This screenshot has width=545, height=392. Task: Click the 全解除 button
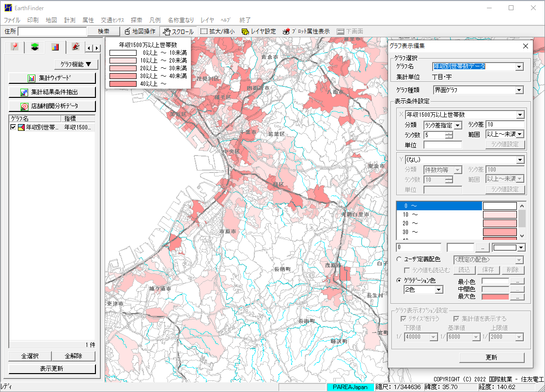pos(73,356)
